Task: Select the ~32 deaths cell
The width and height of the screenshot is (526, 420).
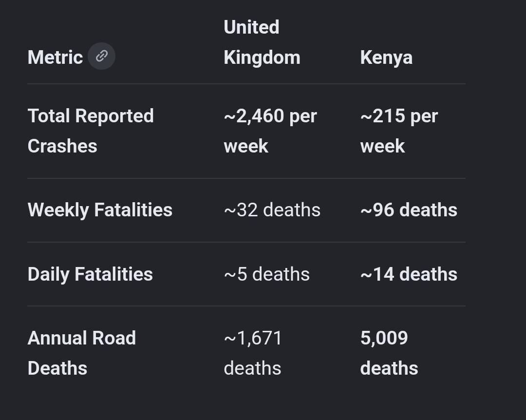Action: click(x=272, y=210)
